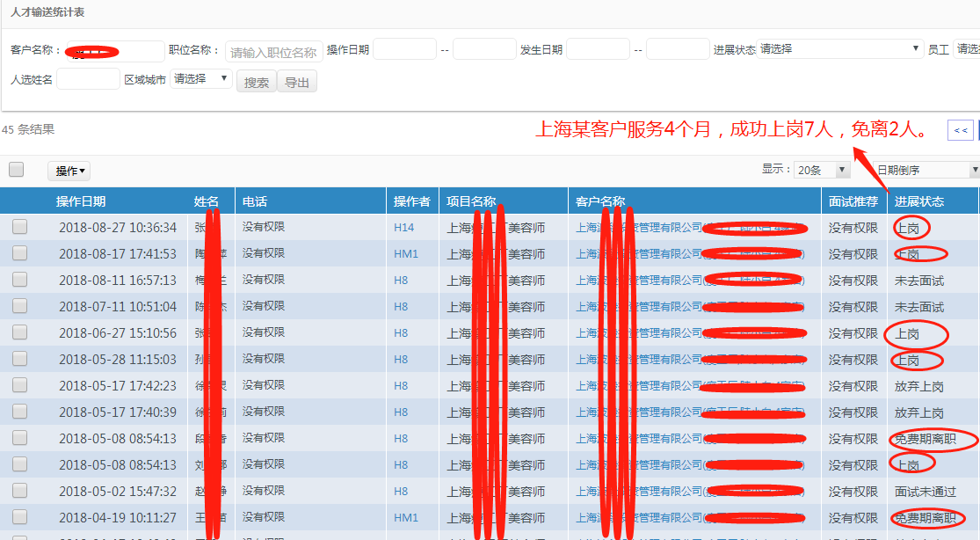Open the 操作 actions dropdown

(x=69, y=171)
